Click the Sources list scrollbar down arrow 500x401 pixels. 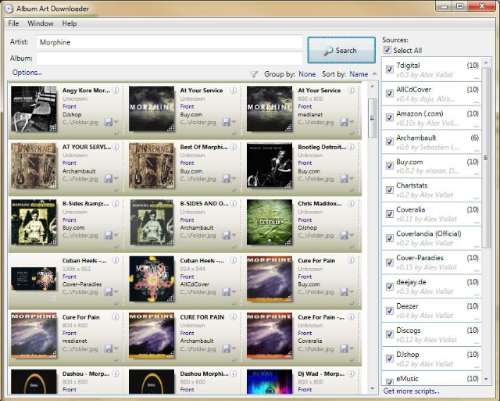coord(486,379)
